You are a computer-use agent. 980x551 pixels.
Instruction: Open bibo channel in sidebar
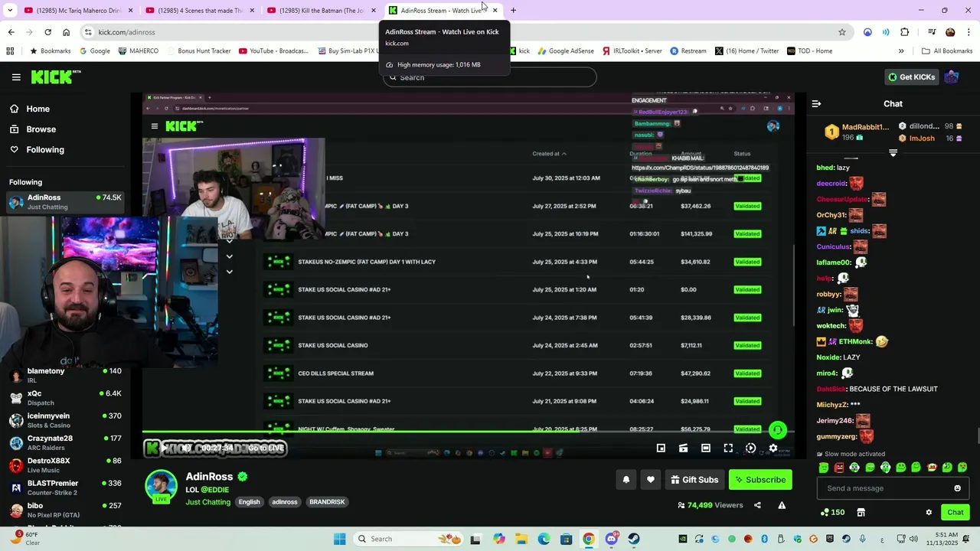pyautogui.click(x=65, y=510)
